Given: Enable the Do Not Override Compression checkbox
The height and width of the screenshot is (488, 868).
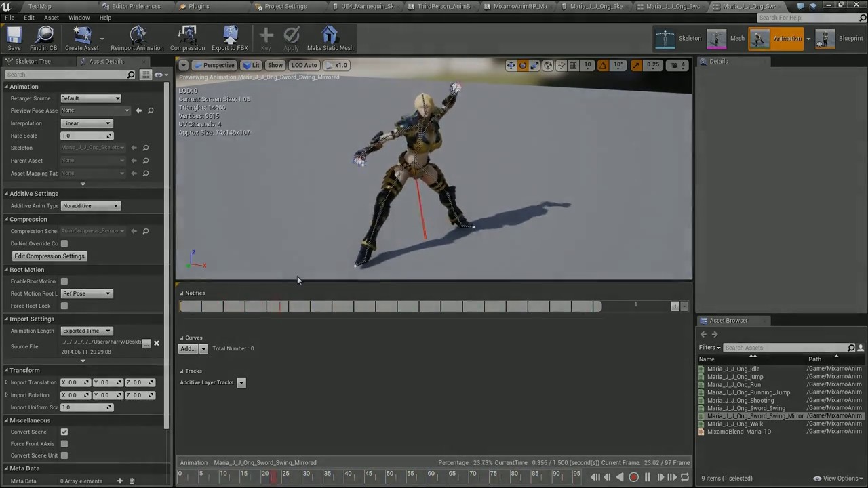Looking at the screenshot, I should [x=64, y=244].
